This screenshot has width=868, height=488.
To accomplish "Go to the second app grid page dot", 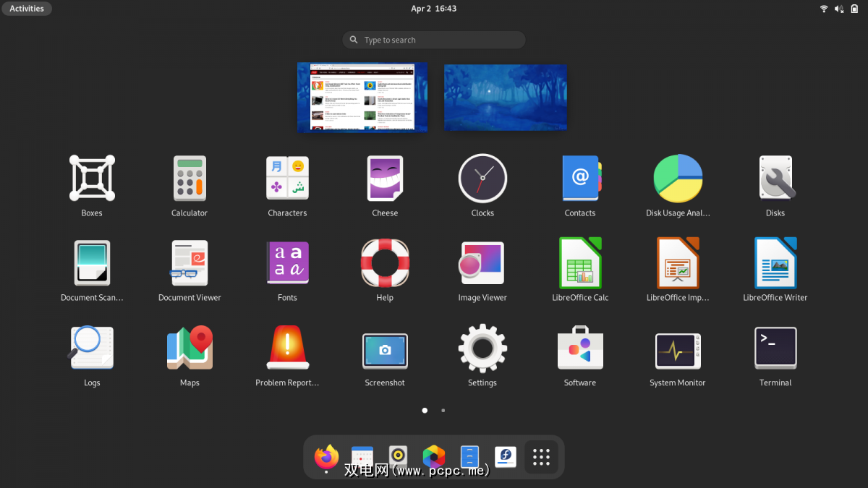I will (443, 411).
